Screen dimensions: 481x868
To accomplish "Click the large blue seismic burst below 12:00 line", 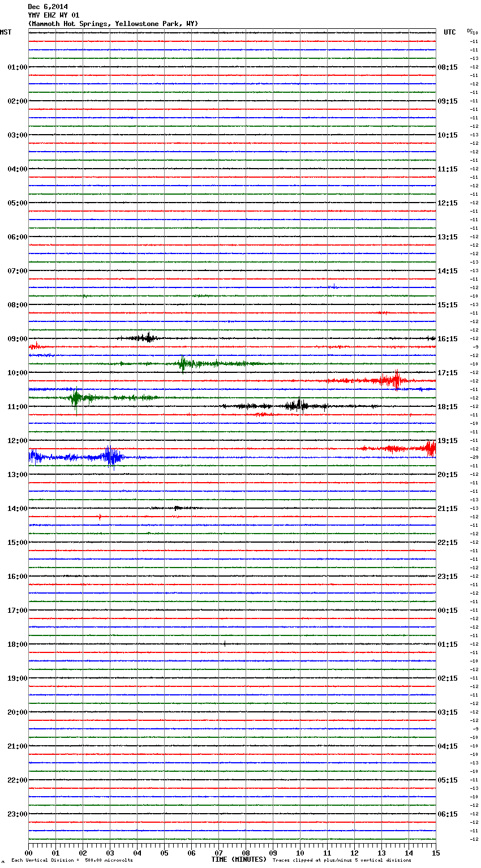I will [x=113, y=457].
